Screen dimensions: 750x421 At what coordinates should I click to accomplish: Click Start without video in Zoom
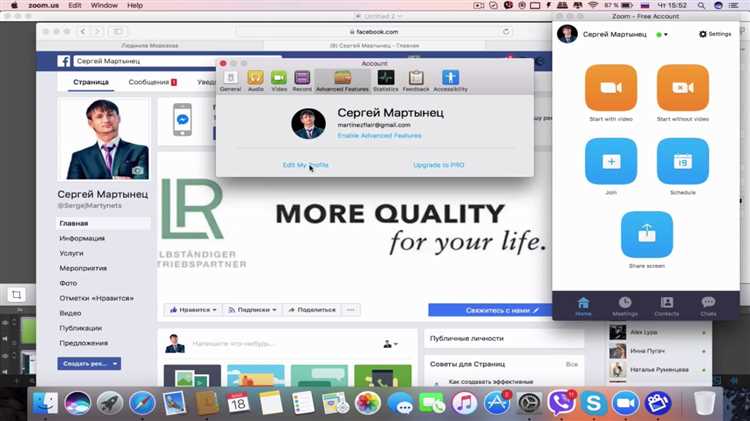click(683, 88)
